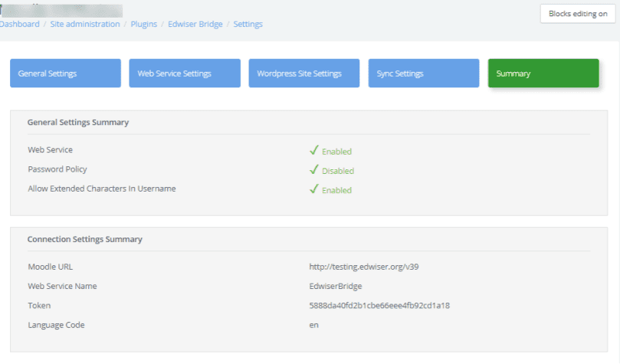Click the Blocks editing on button

point(578,14)
